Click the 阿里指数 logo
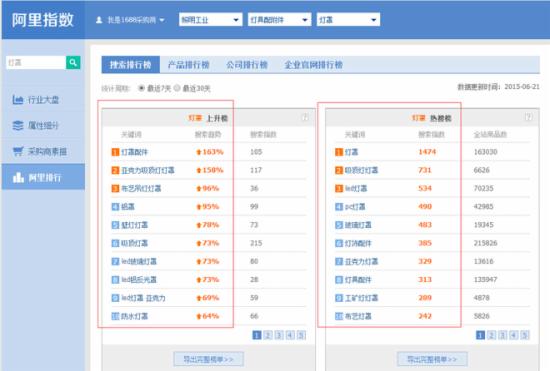Viewport: 550px width, 371px height. [x=43, y=20]
